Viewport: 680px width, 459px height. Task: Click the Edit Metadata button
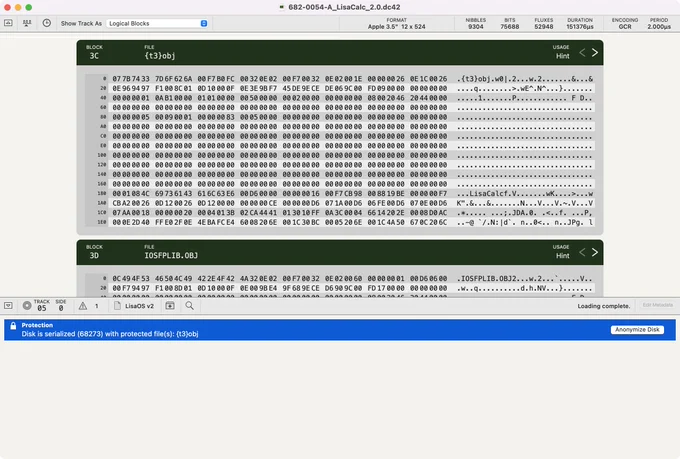(657, 305)
